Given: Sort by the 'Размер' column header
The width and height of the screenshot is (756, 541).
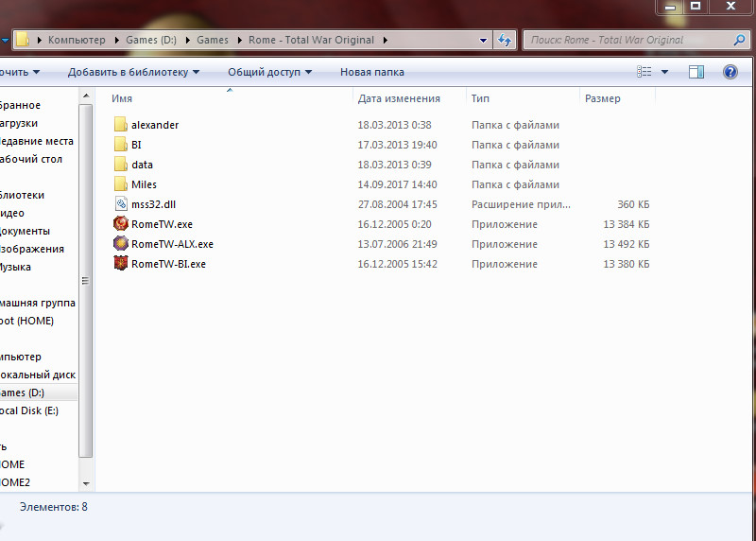Looking at the screenshot, I should pyautogui.click(x=603, y=98).
